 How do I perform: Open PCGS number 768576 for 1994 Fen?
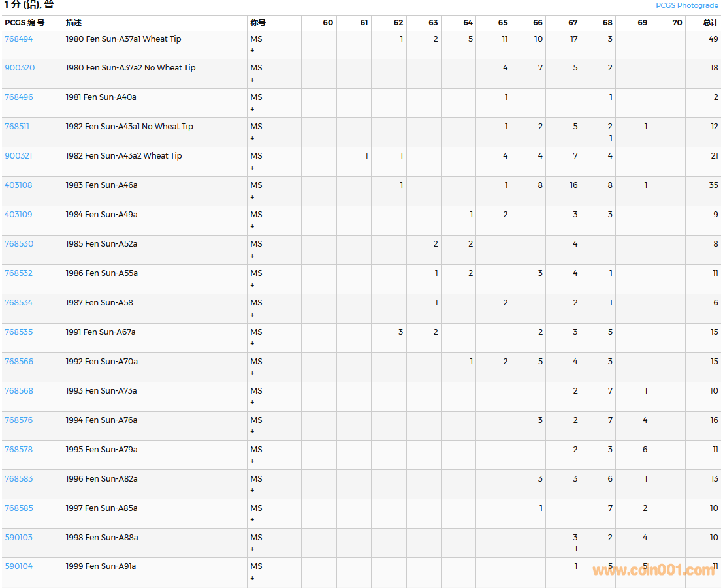pyautogui.click(x=18, y=420)
